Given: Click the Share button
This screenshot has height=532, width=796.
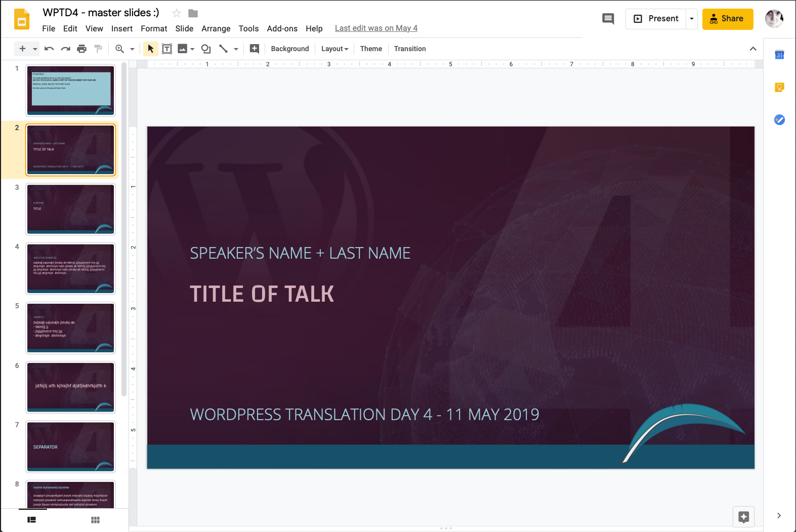Looking at the screenshot, I should pyautogui.click(x=728, y=19).
